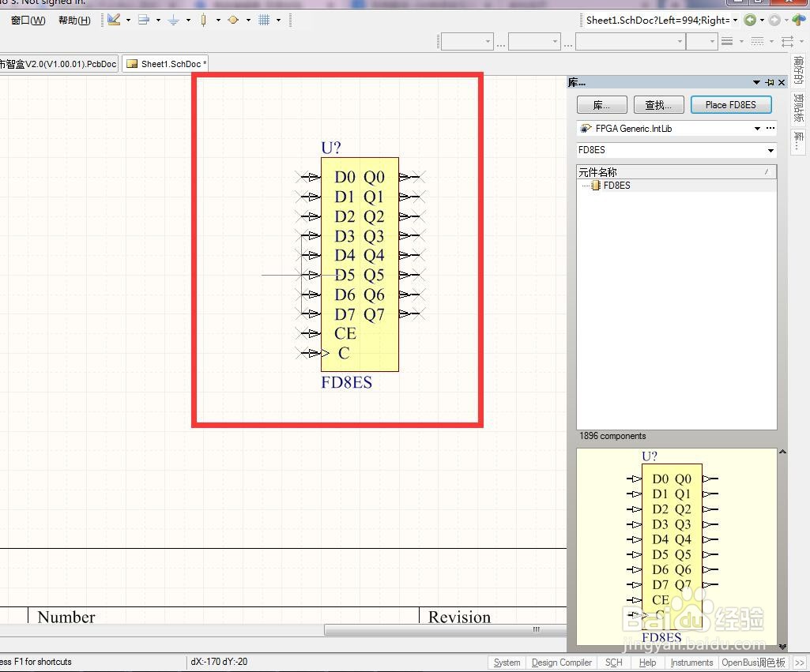Click the Instruments status bar button
Screen dimensions: 810x672
click(691, 663)
